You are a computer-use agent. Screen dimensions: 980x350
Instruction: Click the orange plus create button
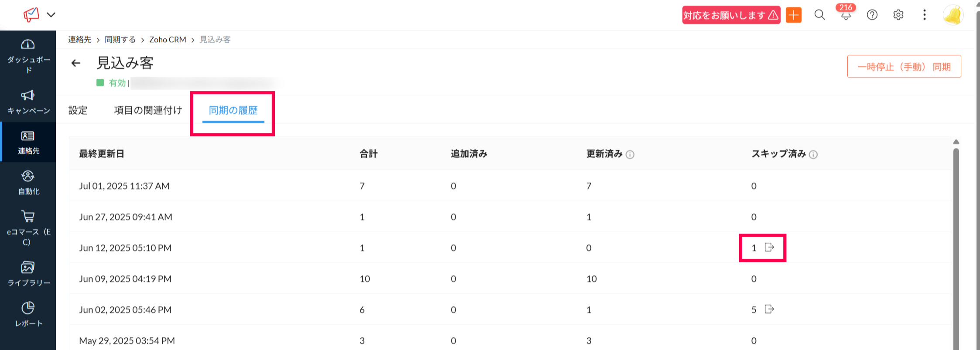coord(793,15)
